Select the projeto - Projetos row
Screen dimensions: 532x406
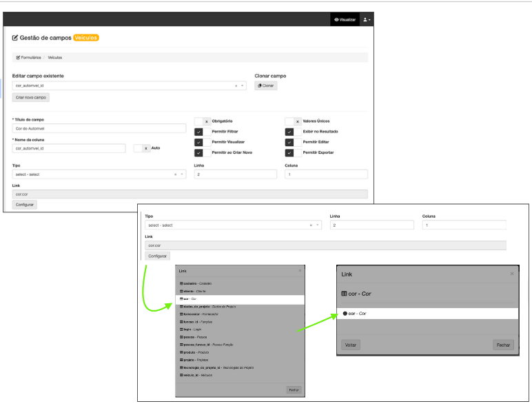(x=240, y=360)
